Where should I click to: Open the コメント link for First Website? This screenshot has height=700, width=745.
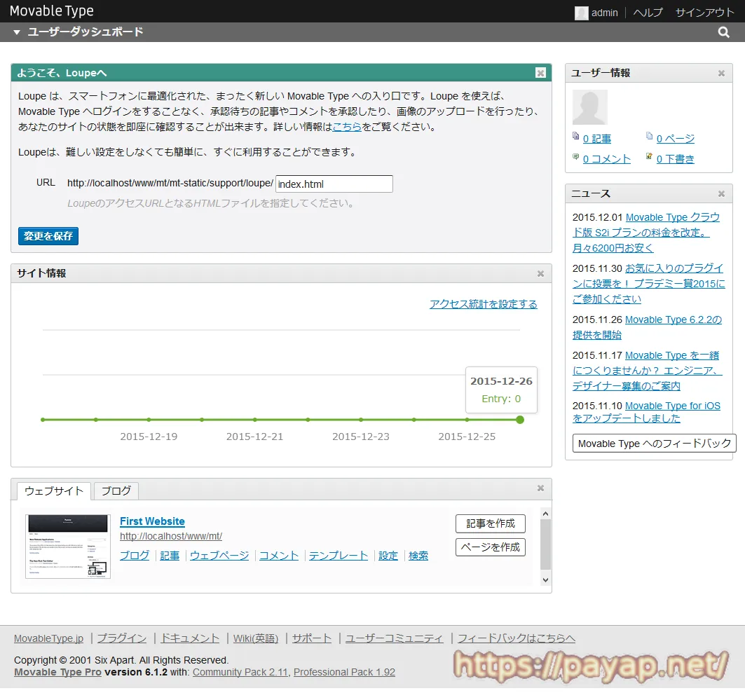279,556
